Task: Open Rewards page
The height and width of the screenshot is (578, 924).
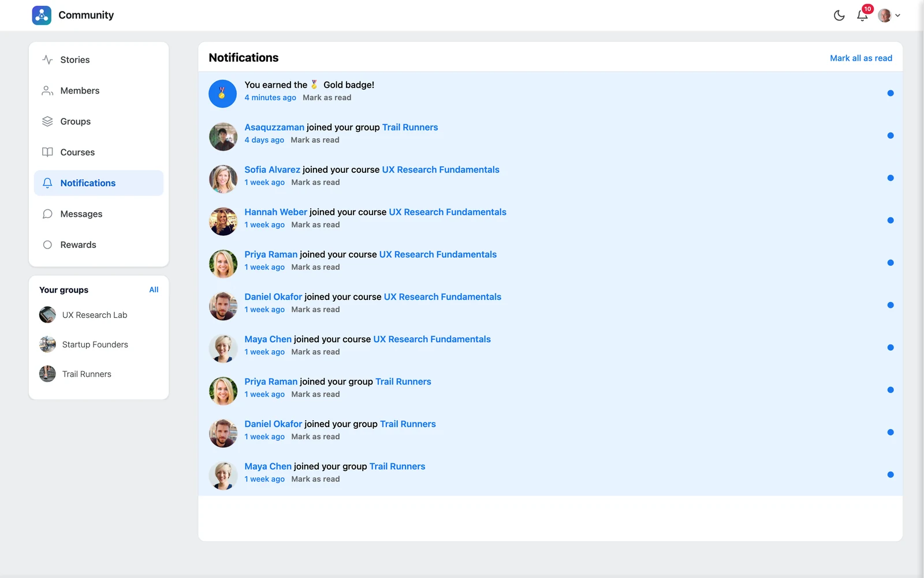Action: click(99, 244)
